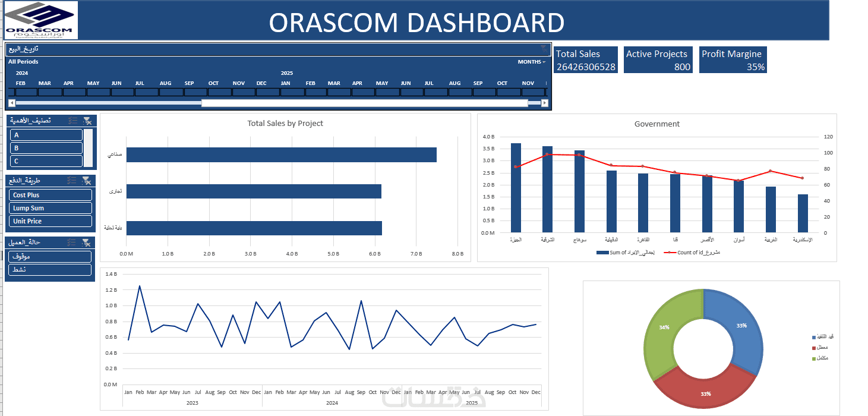Click the الإسكندرية column in Government chart
This screenshot has width=868, height=416.
tap(803, 213)
